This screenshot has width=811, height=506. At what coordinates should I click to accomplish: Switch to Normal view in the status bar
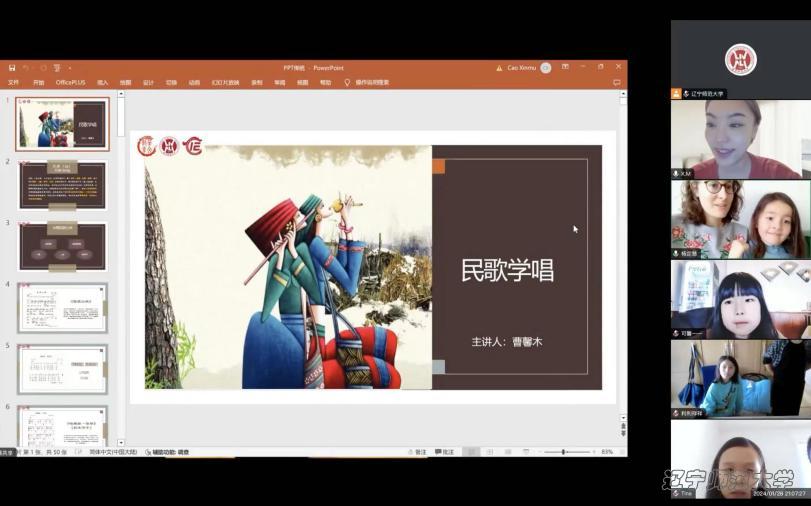[471, 452]
